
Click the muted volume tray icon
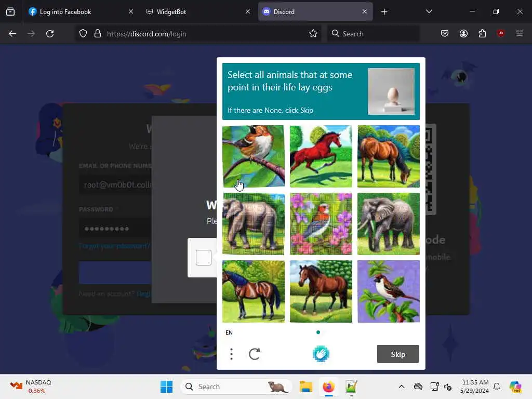[448, 387]
